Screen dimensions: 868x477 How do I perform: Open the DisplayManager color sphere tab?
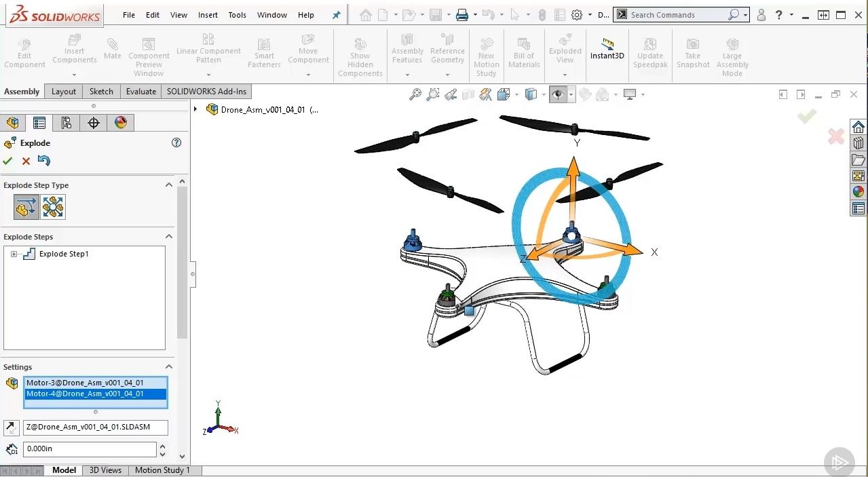pyautogui.click(x=120, y=123)
